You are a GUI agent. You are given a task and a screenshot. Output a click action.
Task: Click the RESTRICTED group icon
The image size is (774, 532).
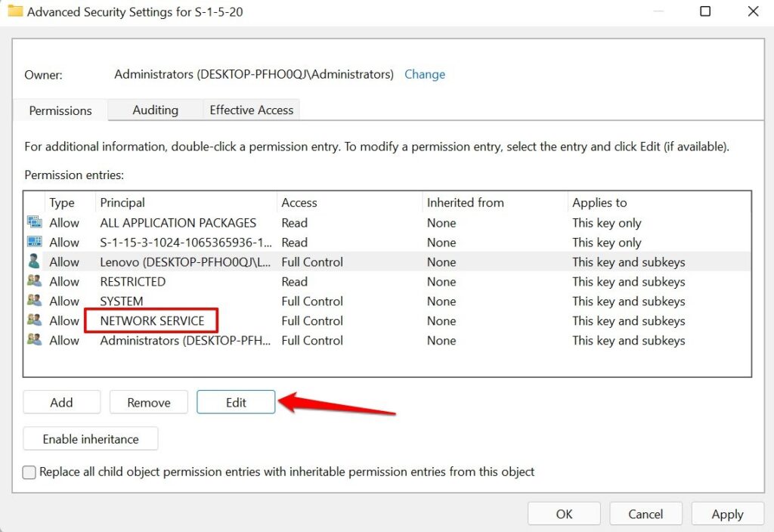[34, 281]
